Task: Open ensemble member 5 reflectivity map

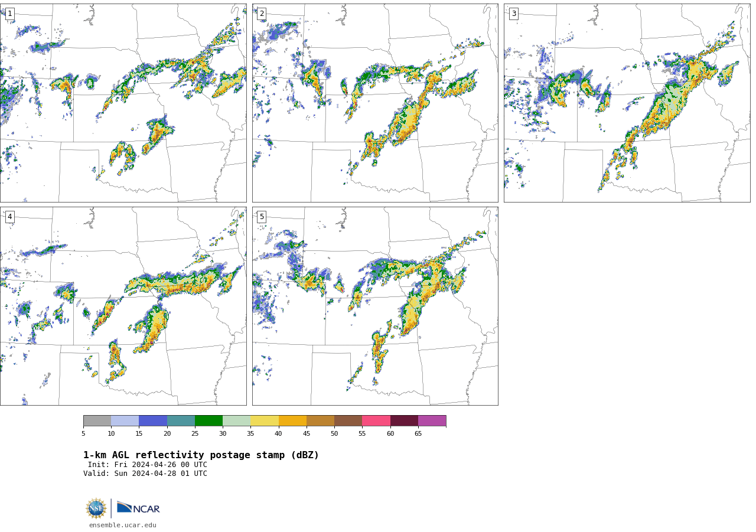Action: tap(375, 306)
